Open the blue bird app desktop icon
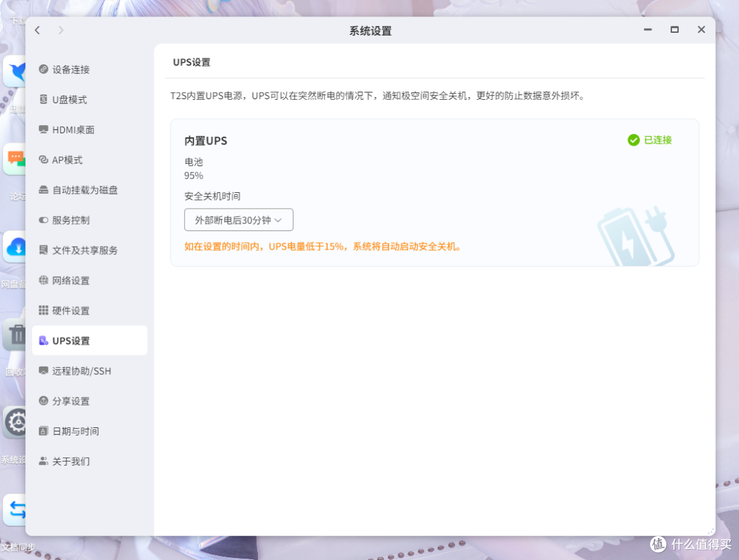 [16, 71]
